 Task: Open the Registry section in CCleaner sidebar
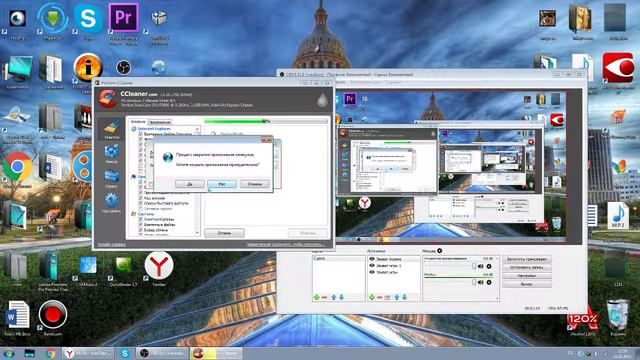pos(111,154)
